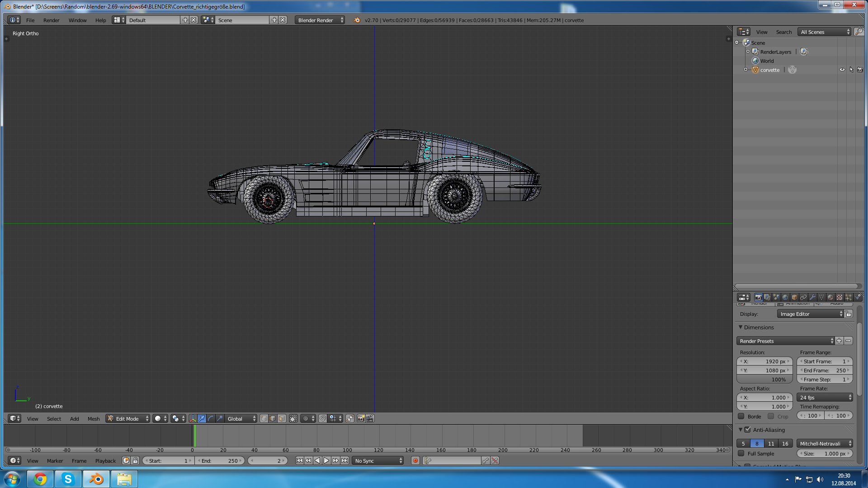The height and width of the screenshot is (488, 868).
Task: Click the OpenGL render image icon
Action: [361, 418]
